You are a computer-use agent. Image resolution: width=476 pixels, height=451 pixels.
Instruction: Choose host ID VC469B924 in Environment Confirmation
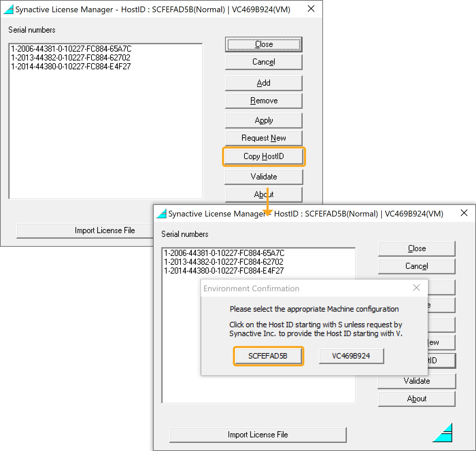[351, 356]
